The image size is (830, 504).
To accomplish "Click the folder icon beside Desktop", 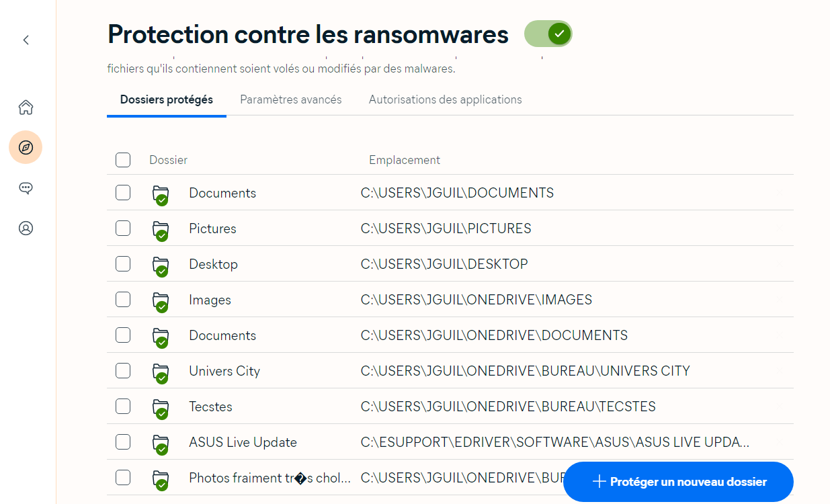I will [x=161, y=263].
